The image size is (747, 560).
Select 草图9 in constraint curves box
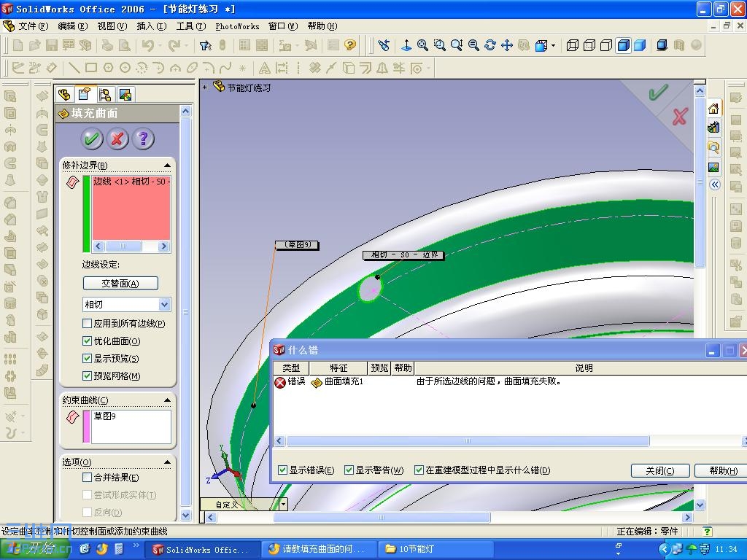pyautogui.click(x=105, y=416)
